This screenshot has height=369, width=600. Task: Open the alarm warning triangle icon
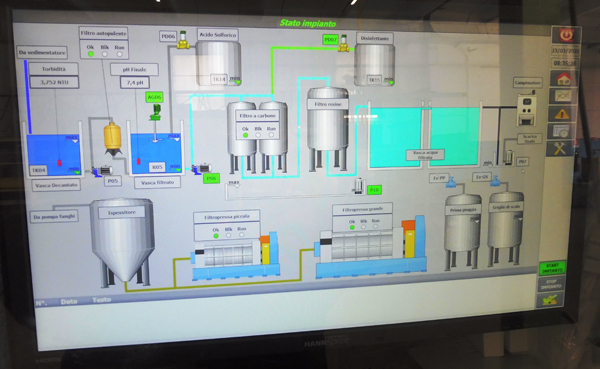pos(562,114)
